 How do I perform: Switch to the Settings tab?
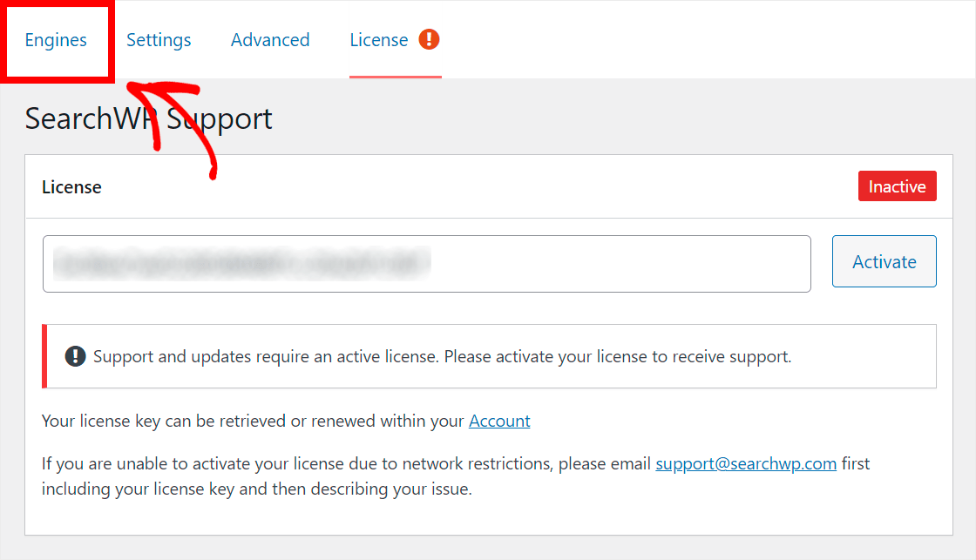point(159,40)
